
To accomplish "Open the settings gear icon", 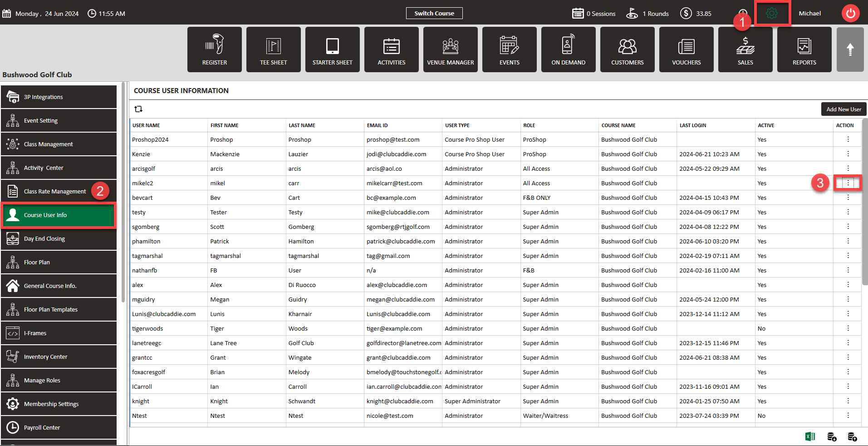I will tap(772, 13).
